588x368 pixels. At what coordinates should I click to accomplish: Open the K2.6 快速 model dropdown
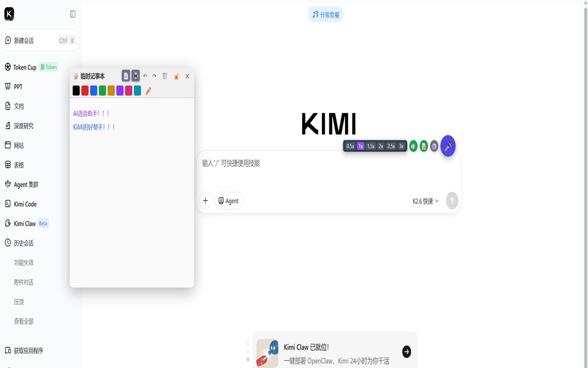(x=426, y=201)
